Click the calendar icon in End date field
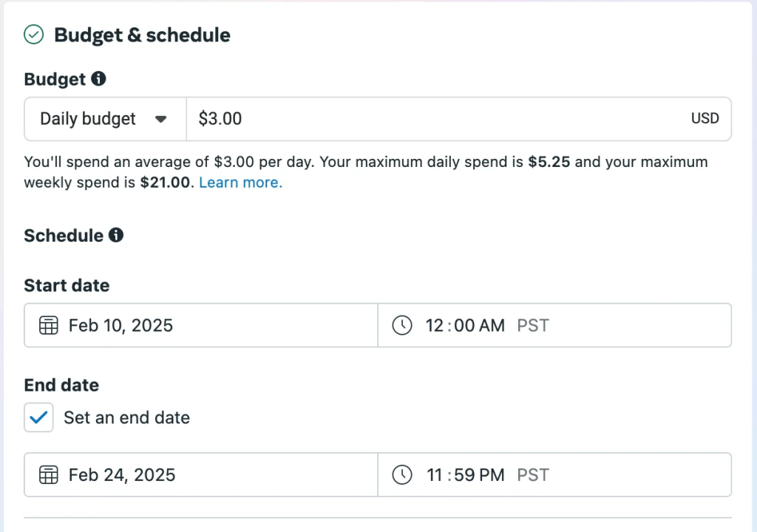The width and height of the screenshot is (757, 532). [49, 474]
